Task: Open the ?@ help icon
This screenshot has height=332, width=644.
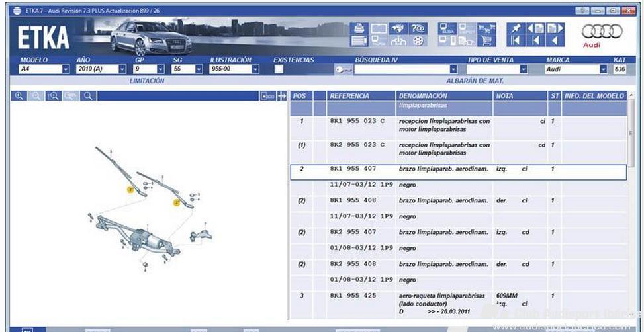Action: [x=418, y=28]
